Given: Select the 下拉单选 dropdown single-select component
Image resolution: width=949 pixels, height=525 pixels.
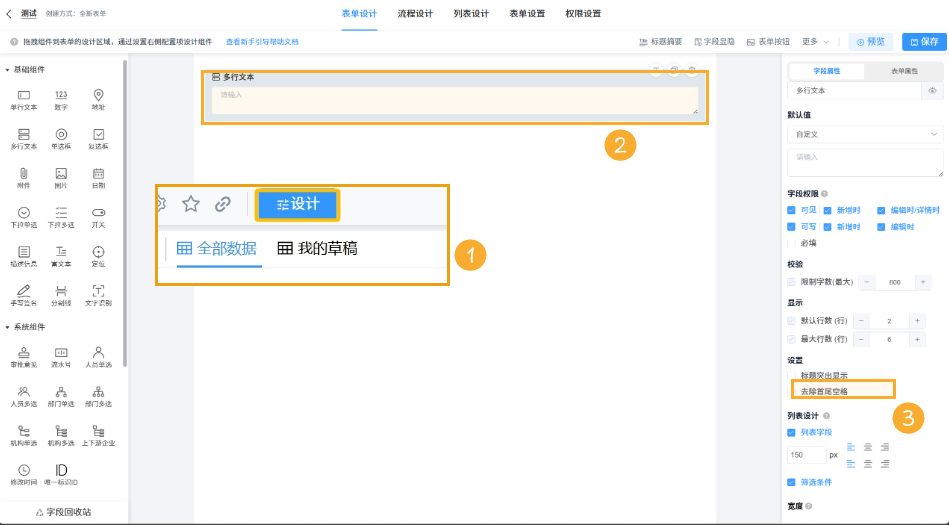Looking at the screenshot, I should (24, 217).
